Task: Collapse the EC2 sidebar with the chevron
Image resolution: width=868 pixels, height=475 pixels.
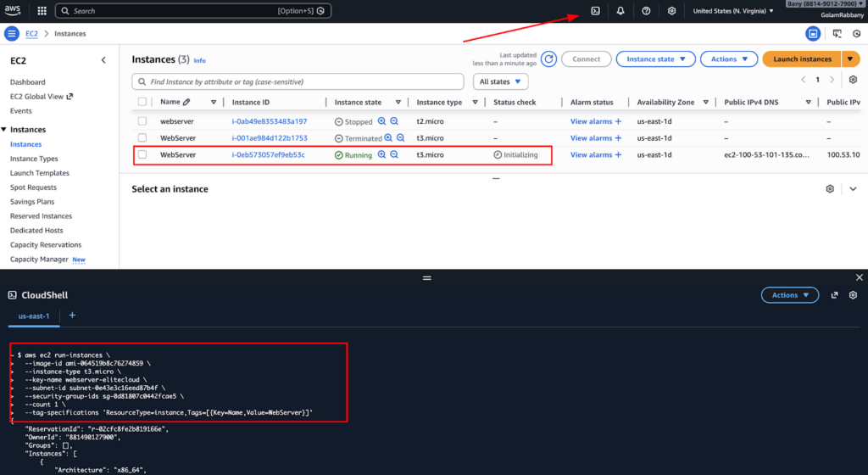Action: [x=103, y=60]
